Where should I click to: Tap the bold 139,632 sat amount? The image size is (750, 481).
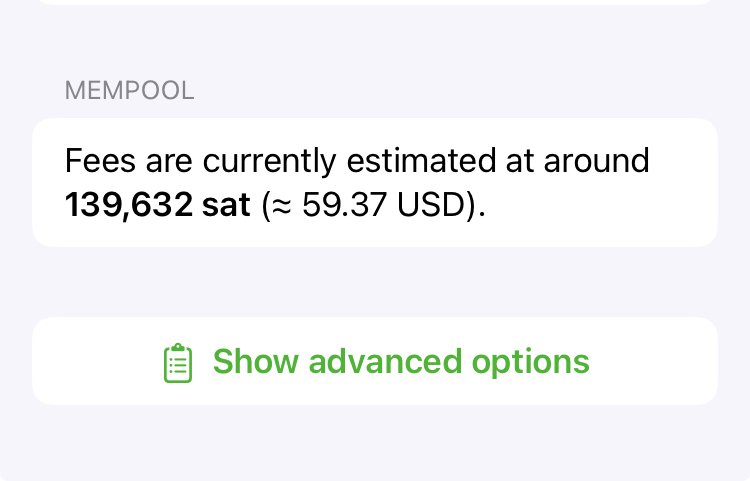157,205
